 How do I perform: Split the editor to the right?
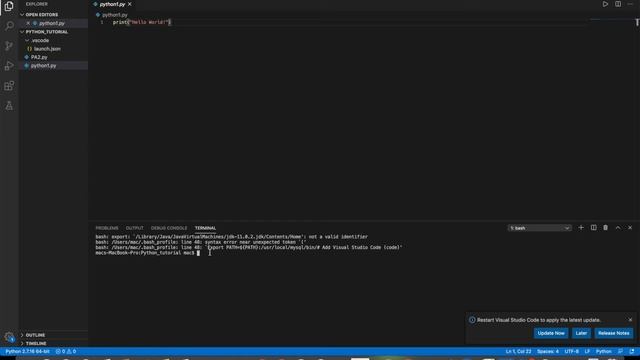(618, 4)
